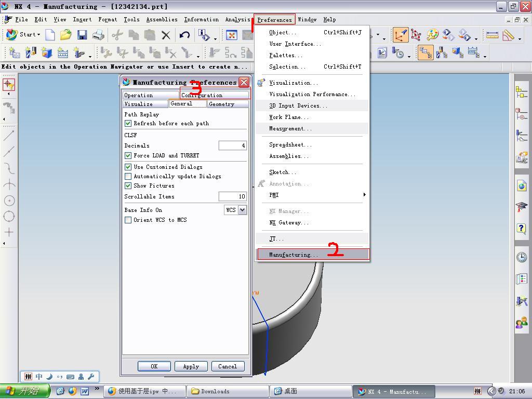Click the Print icon
This screenshot has height=399, width=532.
click(x=98, y=35)
